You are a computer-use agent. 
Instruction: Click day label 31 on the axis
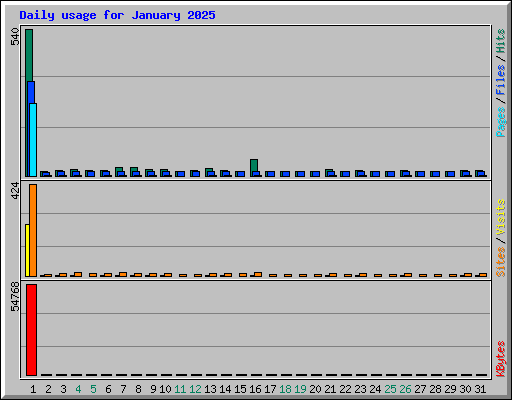point(480,389)
